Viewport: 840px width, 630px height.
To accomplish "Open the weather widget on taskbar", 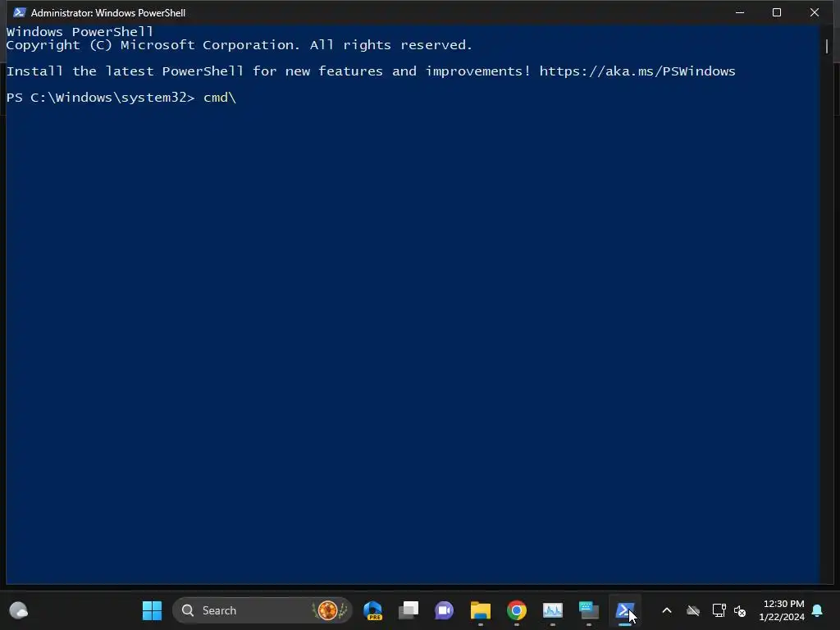I will (19, 610).
